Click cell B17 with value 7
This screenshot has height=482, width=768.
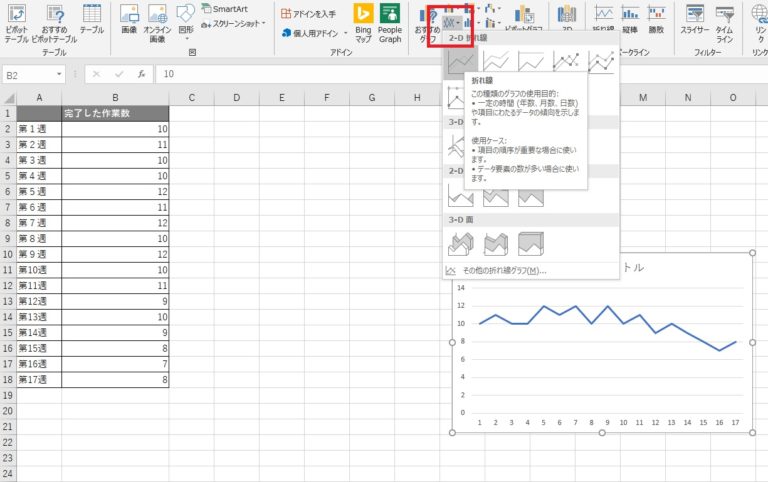click(115, 364)
